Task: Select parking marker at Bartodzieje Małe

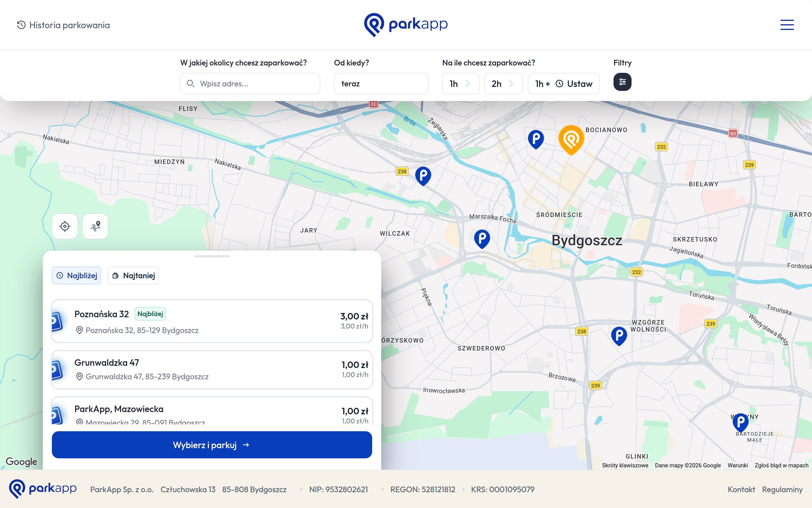Action: click(x=741, y=423)
